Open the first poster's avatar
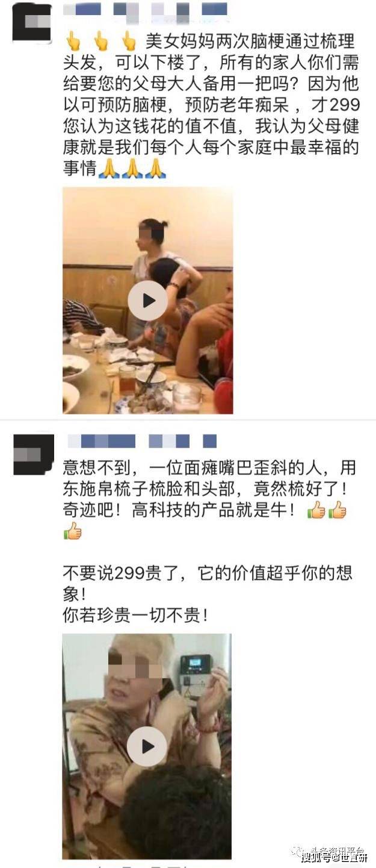The width and height of the screenshot is (376, 868). [32, 23]
